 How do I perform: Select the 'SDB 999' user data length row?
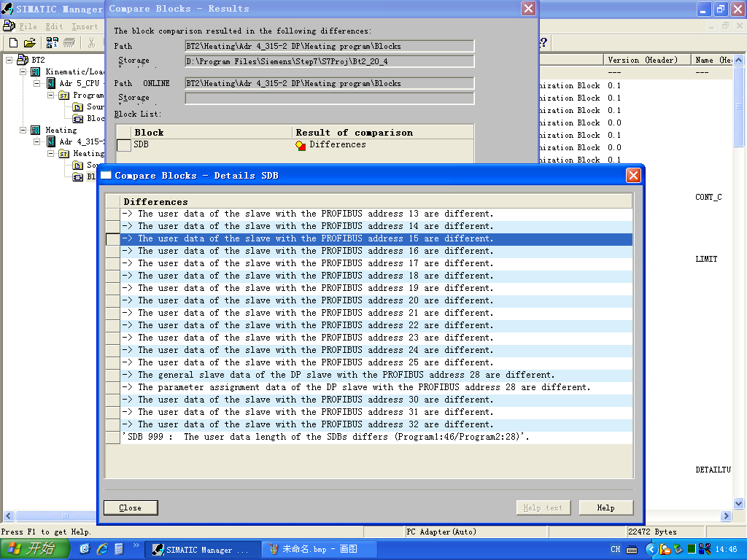tap(377, 437)
